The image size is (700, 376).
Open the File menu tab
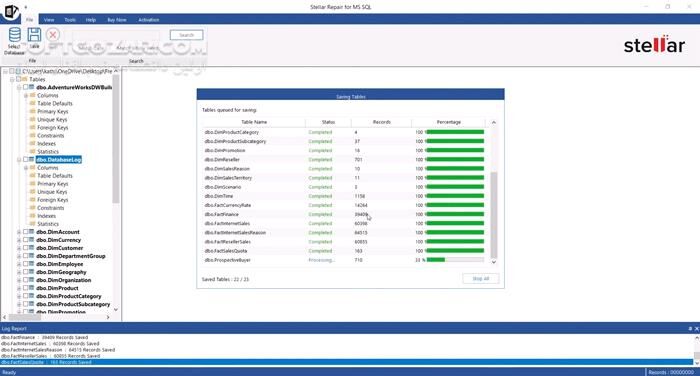pos(29,20)
